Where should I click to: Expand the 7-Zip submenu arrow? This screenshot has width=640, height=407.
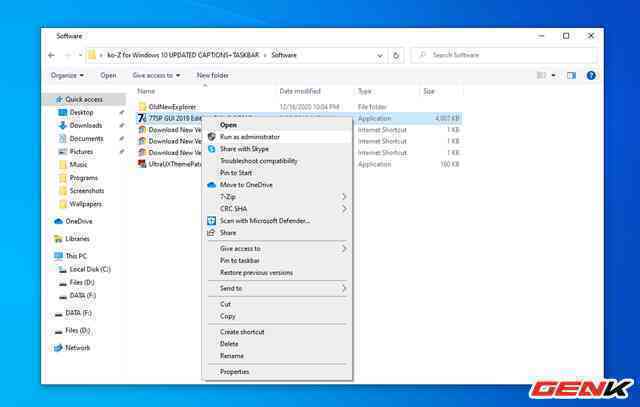point(344,197)
